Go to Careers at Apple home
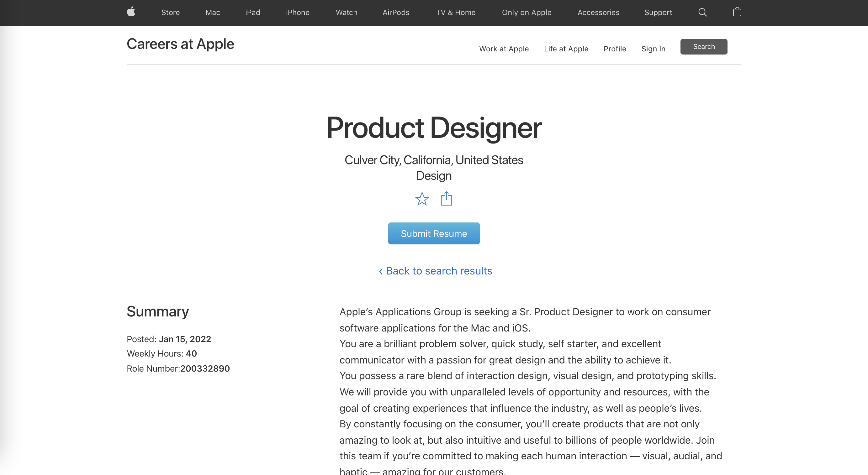 coord(180,44)
